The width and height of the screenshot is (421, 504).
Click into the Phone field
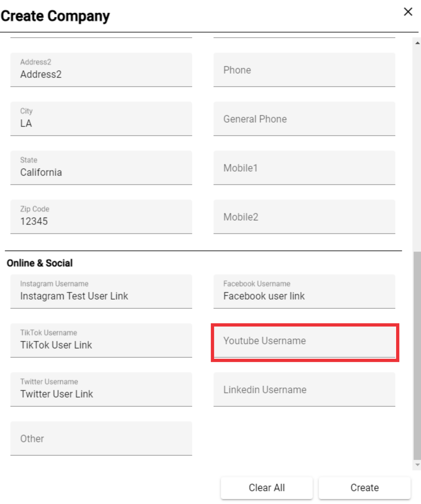point(304,70)
